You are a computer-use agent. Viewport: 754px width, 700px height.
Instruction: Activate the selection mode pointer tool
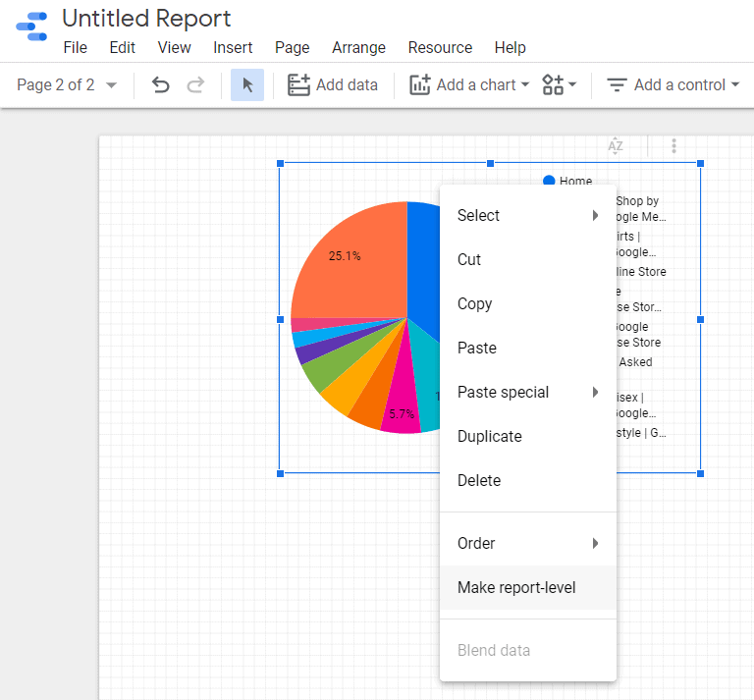pos(247,85)
